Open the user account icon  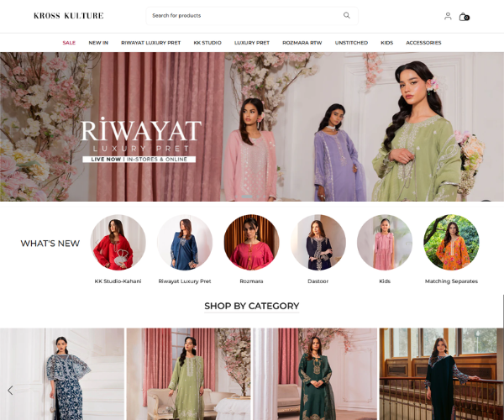click(x=448, y=16)
